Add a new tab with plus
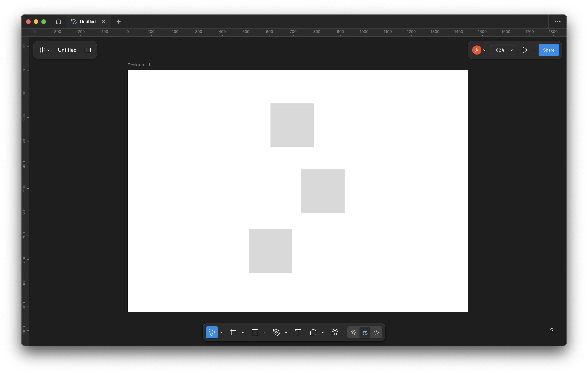Image resolution: width=588 pixels, height=374 pixels. point(118,21)
